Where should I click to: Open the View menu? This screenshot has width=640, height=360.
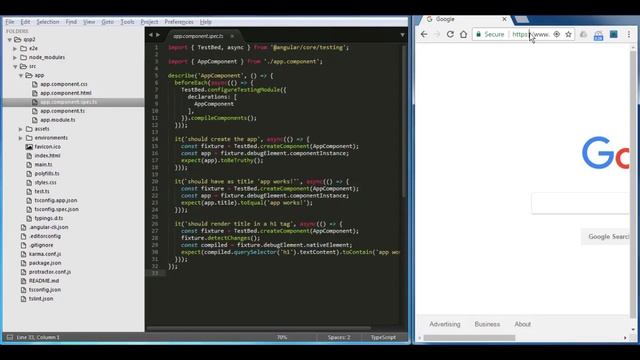pyautogui.click(x=89, y=22)
